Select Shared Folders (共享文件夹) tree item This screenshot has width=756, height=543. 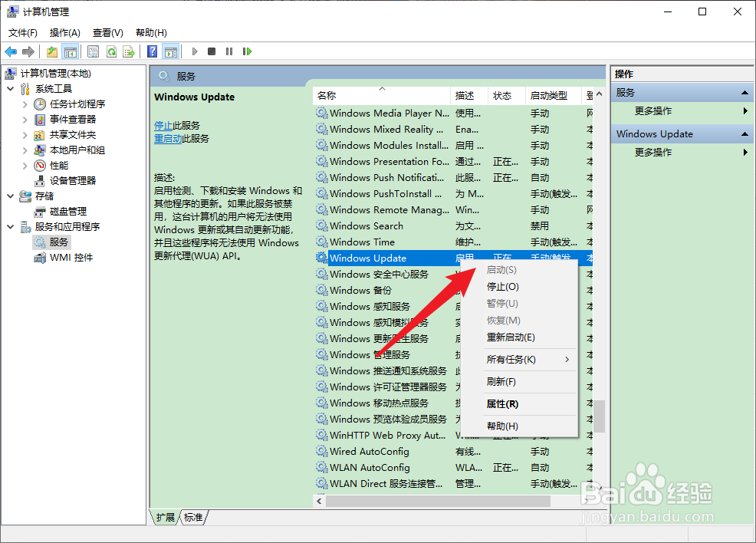pyautogui.click(x=72, y=135)
